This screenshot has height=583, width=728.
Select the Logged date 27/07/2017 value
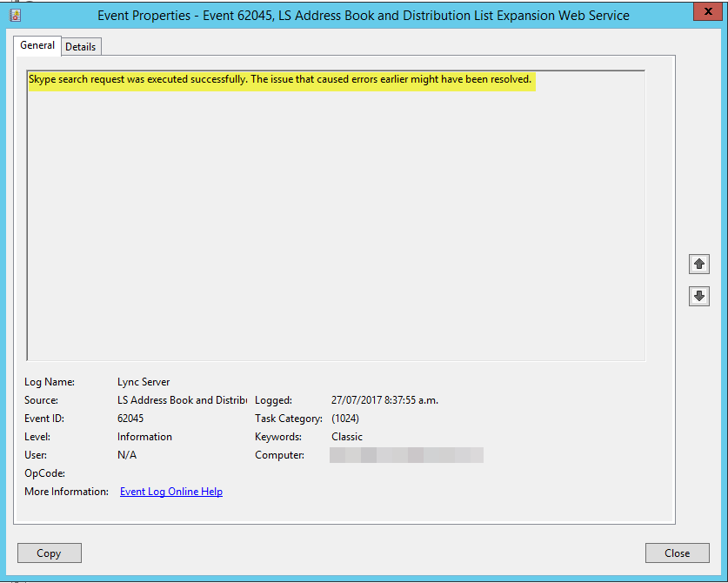point(384,400)
